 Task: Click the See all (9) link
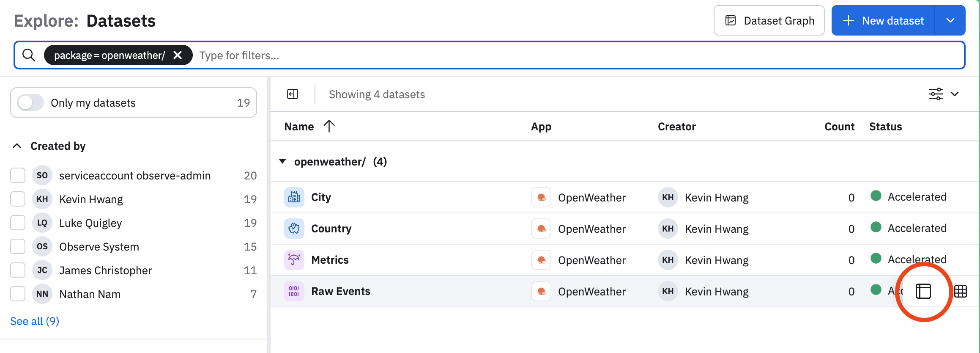pyautogui.click(x=35, y=321)
